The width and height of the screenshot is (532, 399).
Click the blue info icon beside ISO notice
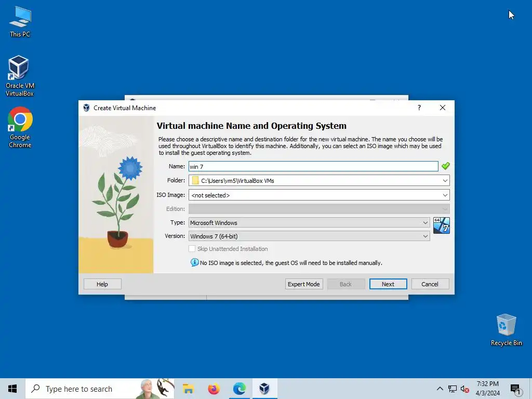[x=194, y=262]
